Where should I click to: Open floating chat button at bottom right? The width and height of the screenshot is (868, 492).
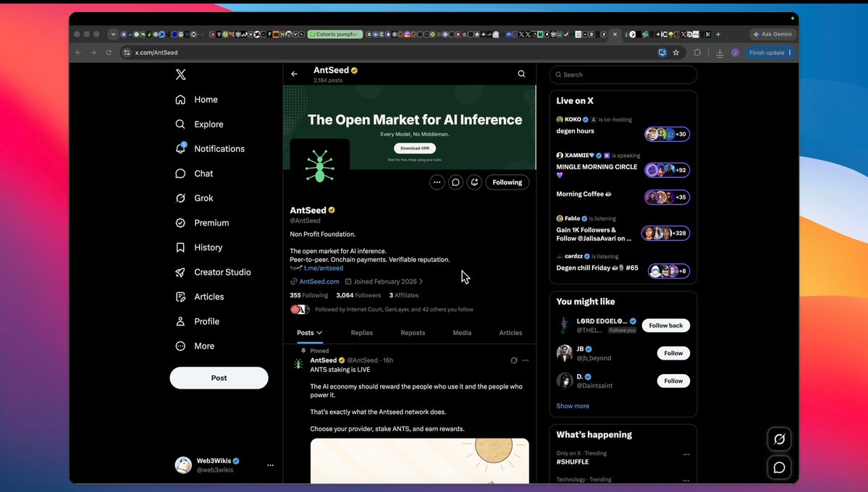(779, 467)
